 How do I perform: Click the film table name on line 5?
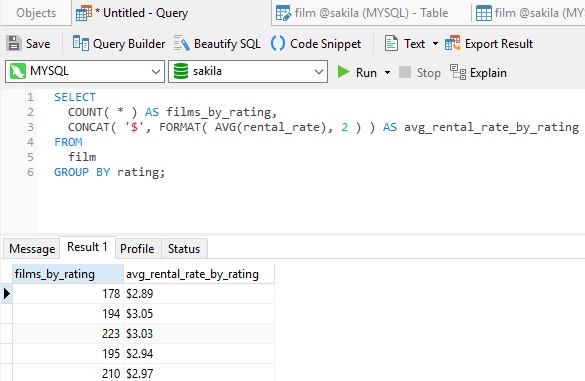(82, 157)
